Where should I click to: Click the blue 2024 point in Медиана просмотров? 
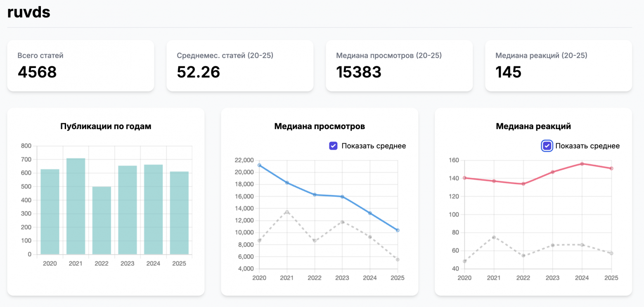370,213
